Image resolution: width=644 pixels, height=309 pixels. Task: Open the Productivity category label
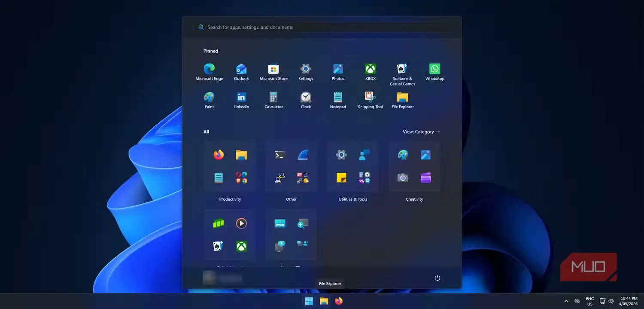230,199
